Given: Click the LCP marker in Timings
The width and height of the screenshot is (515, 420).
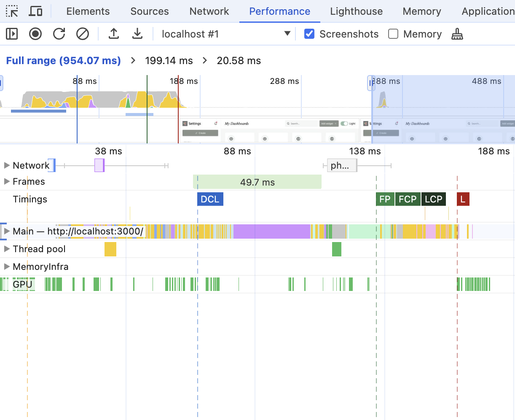Looking at the screenshot, I should pos(433,199).
